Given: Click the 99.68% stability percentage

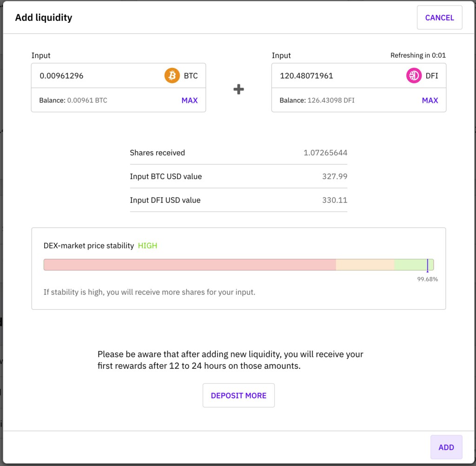Looking at the screenshot, I should (427, 280).
